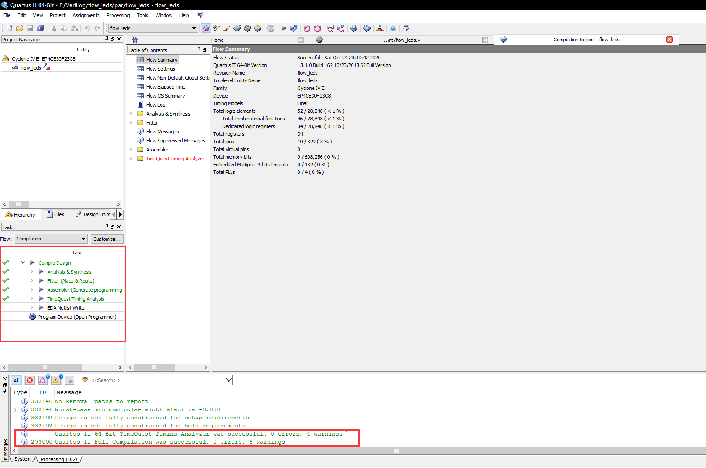
Task: Click the New file toolbar icon
Action: pyautogui.click(x=9, y=28)
